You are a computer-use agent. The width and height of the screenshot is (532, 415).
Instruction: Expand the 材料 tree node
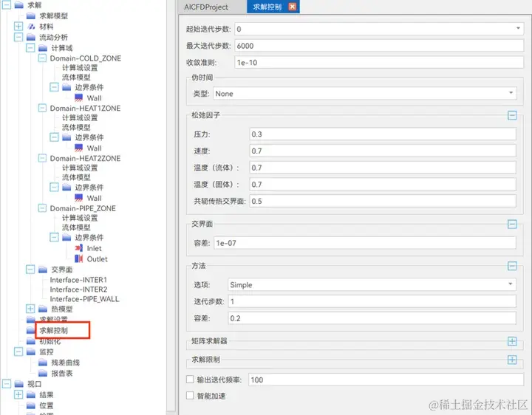click(18, 27)
